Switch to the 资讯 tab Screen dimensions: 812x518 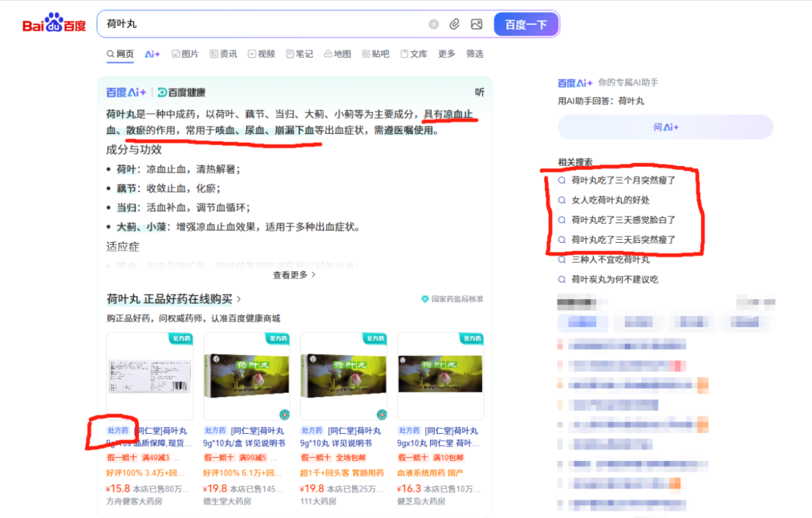pyautogui.click(x=223, y=54)
